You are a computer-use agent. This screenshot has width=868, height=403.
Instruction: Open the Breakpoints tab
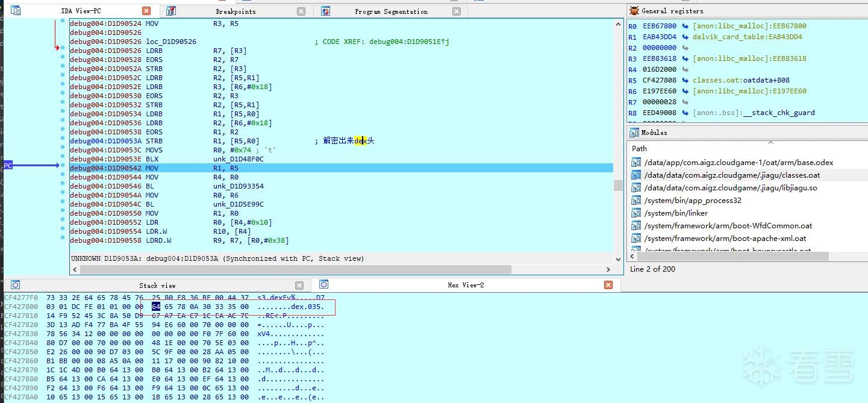click(236, 11)
